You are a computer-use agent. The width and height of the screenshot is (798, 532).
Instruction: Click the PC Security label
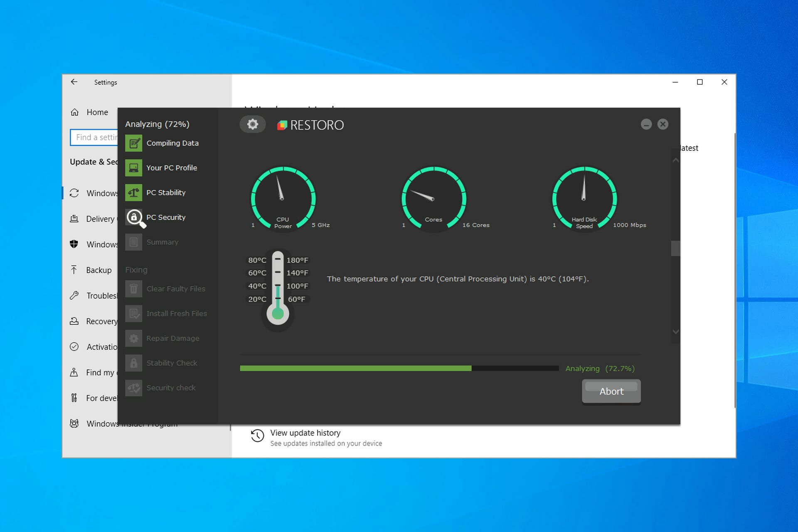[166, 217]
